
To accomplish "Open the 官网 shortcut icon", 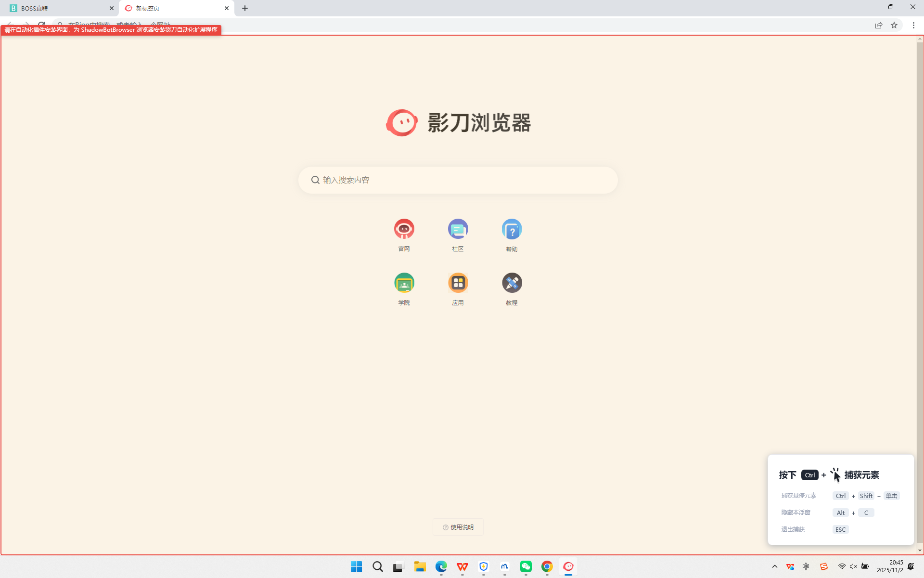I will point(404,229).
